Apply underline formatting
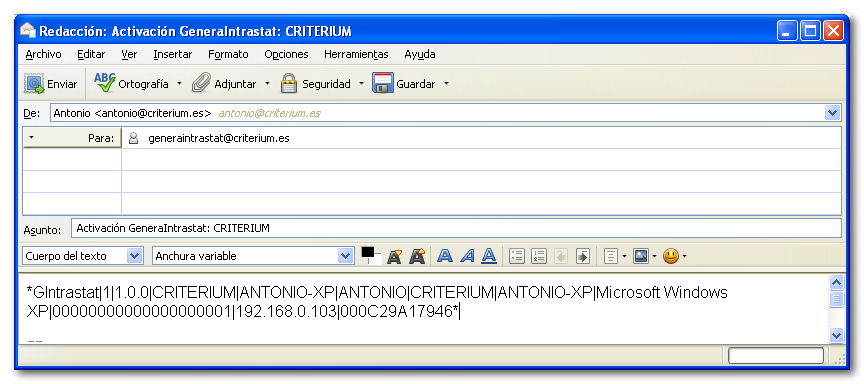 (x=489, y=256)
